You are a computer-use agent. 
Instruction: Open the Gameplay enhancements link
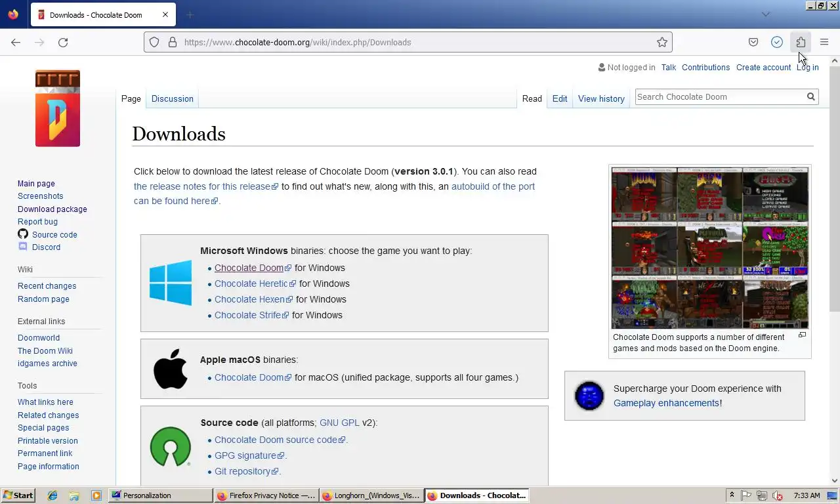tap(666, 403)
